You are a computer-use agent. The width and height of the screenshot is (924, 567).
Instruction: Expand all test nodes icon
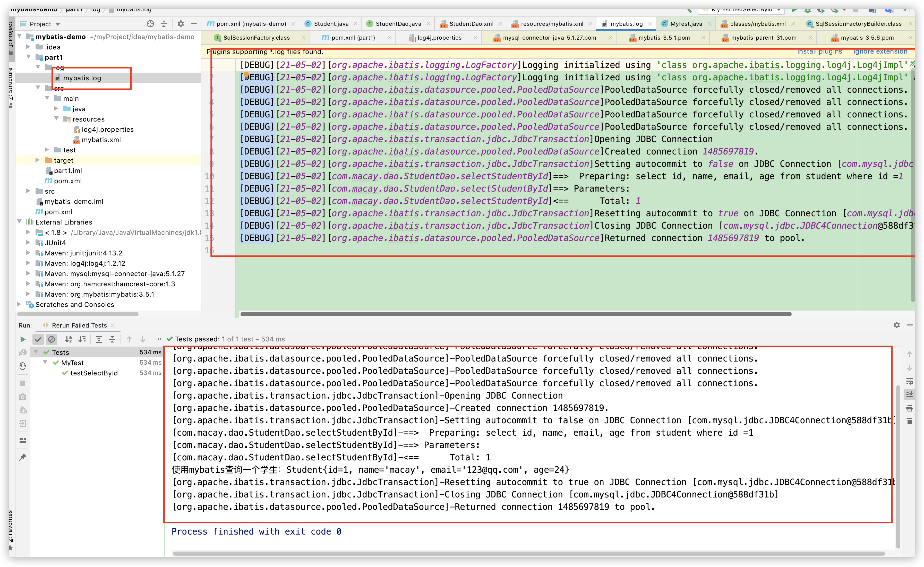tap(99, 339)
